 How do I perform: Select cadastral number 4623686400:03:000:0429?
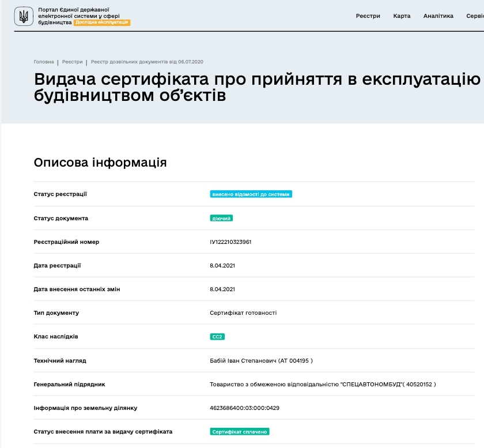coord(244,408)
